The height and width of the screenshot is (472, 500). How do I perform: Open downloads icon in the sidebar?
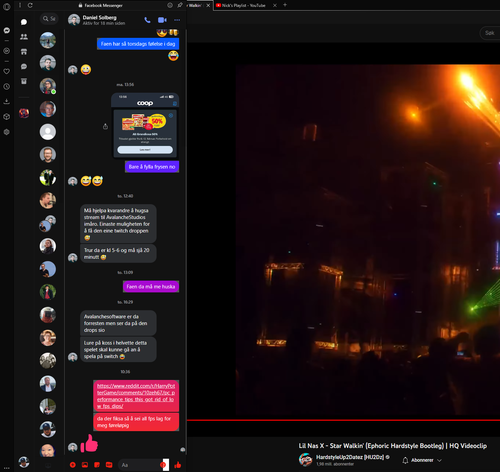pos(6,101)
